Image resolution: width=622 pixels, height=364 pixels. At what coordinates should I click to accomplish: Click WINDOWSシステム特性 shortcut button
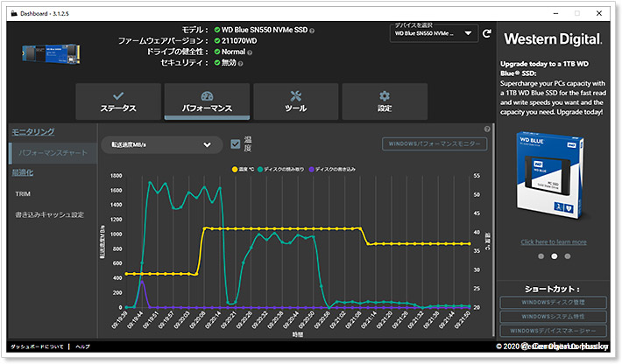point(553,317)
